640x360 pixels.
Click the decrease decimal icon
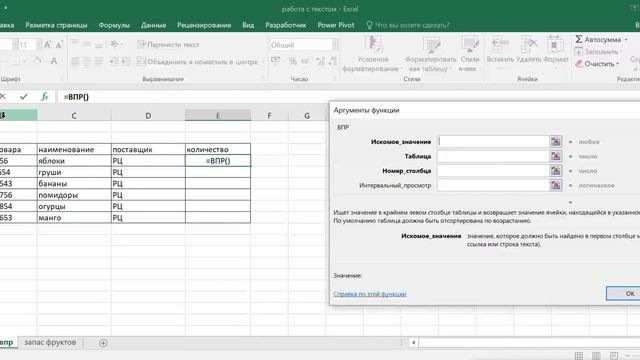click(332, 61)
